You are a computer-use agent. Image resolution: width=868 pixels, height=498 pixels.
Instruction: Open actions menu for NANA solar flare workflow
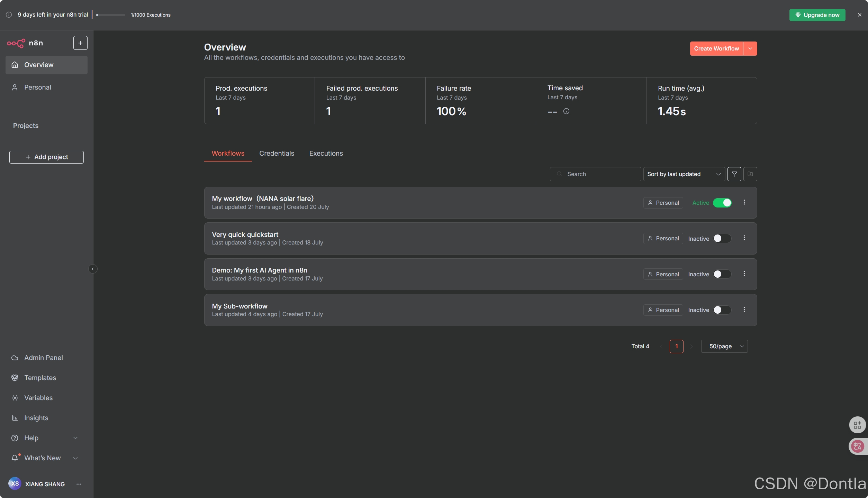tap(744, 202)
